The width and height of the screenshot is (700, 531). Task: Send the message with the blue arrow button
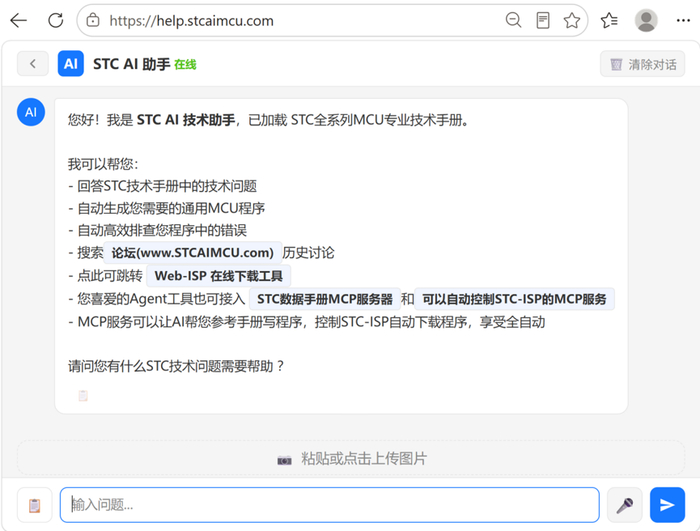(x=667, y=505)
